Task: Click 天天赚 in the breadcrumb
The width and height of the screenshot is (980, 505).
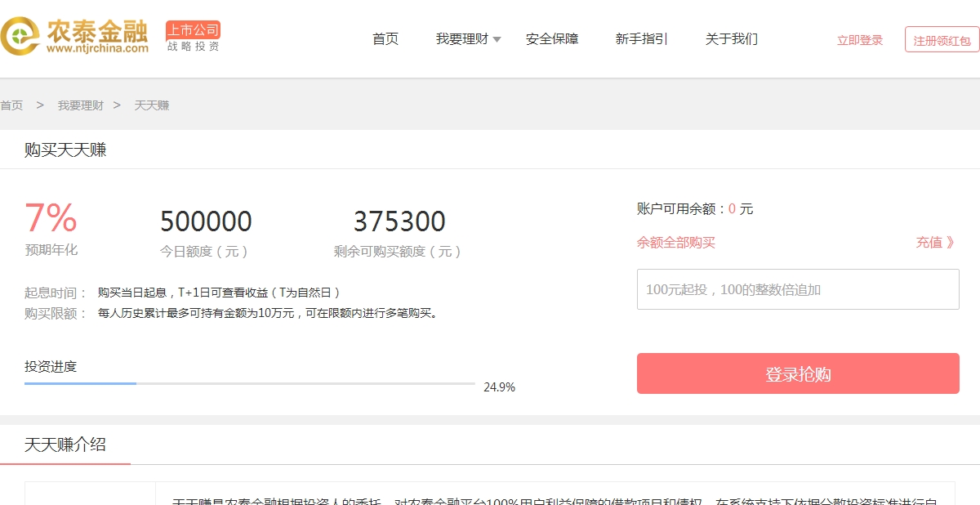Action: click(x=152, y=105)
